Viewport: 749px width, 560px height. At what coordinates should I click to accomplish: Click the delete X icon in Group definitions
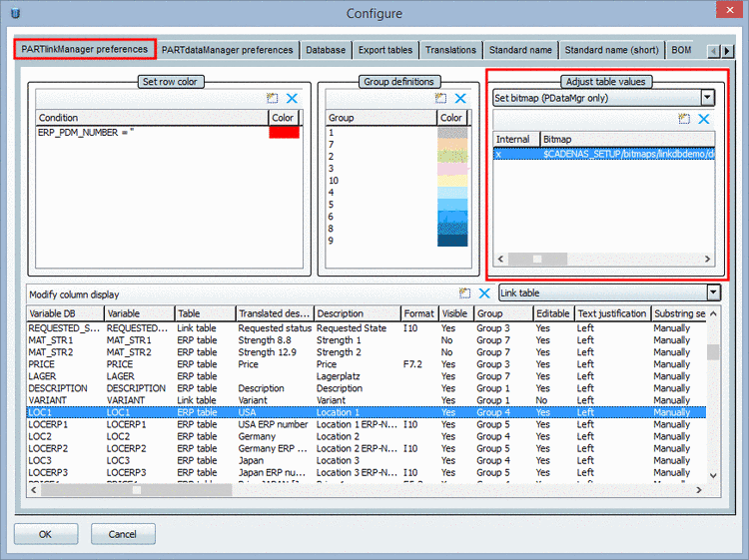point(460,99)
